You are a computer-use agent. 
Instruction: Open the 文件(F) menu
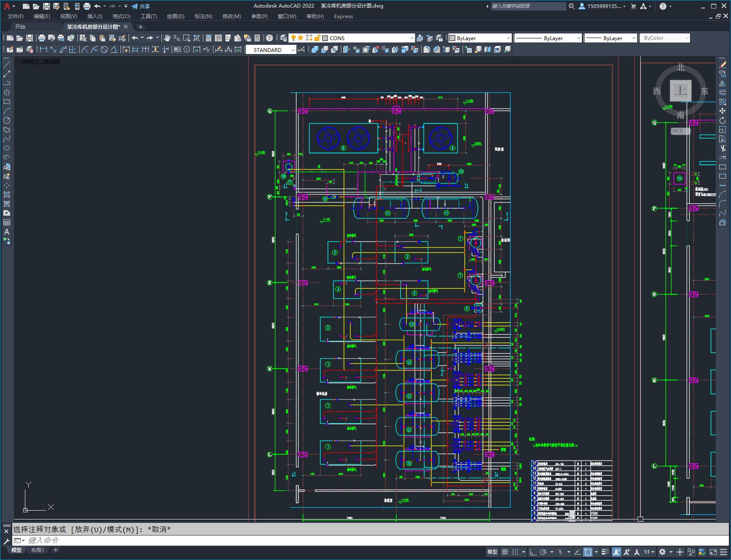click(x=16, y=16)
